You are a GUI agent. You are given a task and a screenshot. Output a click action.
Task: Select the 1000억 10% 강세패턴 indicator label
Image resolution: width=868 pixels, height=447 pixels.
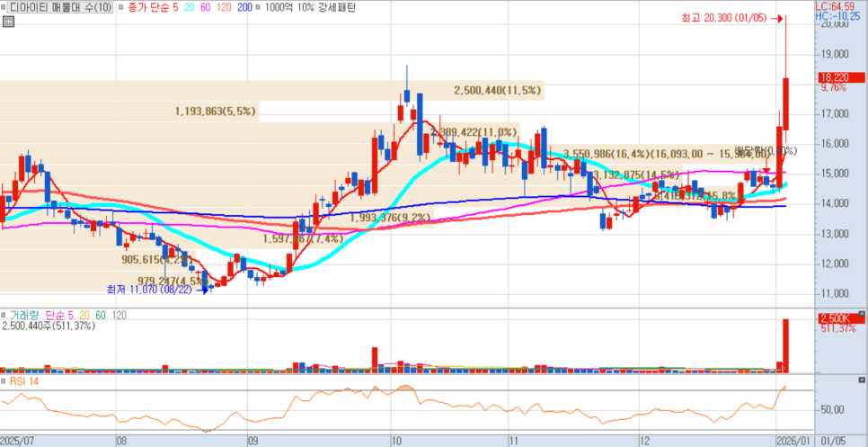311,8
